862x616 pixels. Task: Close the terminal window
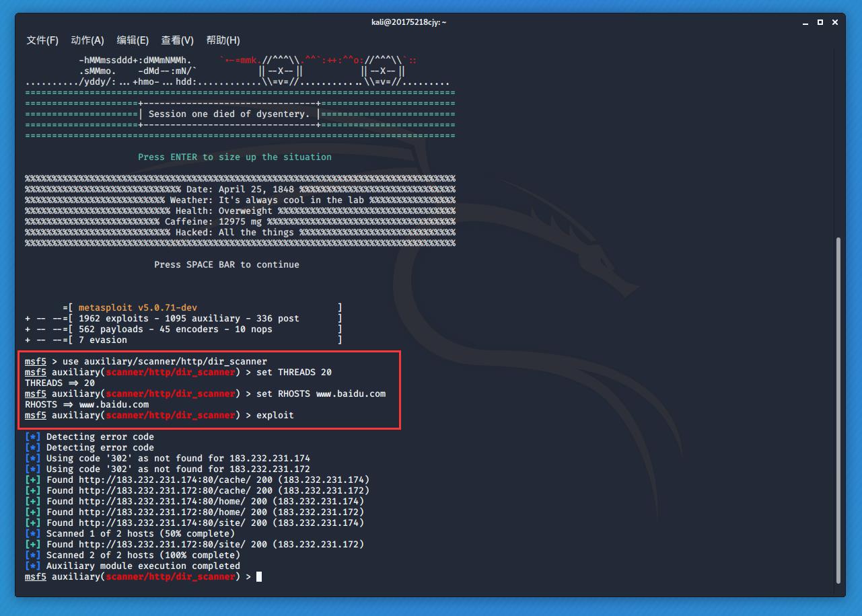835,22
